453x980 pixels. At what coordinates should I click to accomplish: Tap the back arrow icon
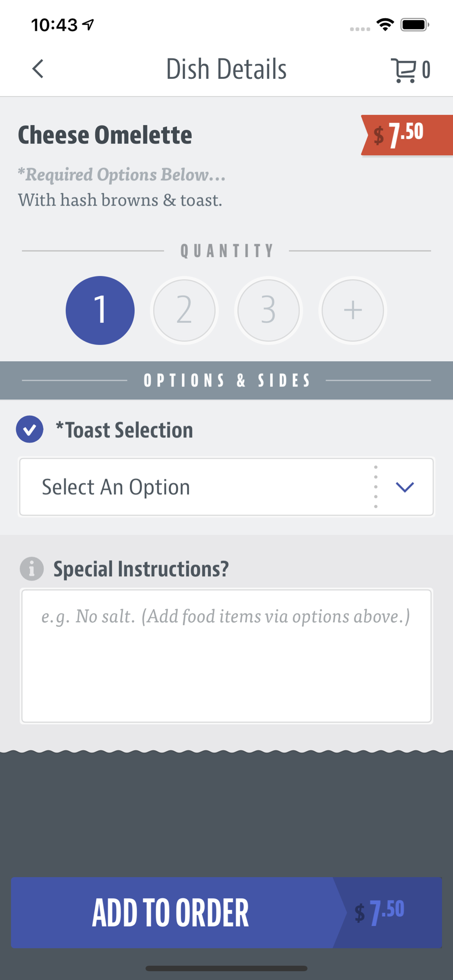pos(38,69)
